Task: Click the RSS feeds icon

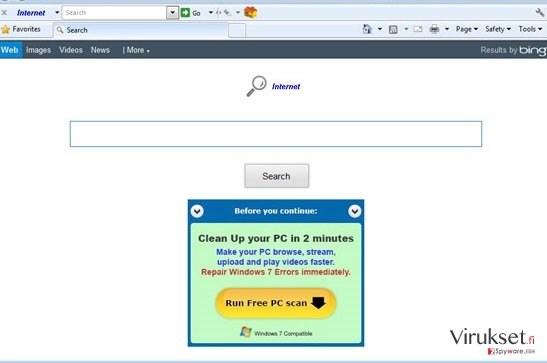Action: click(393, 29)
